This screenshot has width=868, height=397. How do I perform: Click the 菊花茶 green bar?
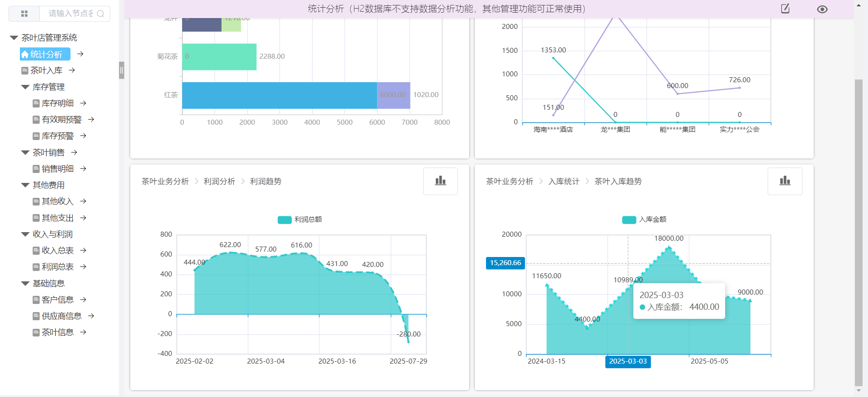[x=219, y=57]
